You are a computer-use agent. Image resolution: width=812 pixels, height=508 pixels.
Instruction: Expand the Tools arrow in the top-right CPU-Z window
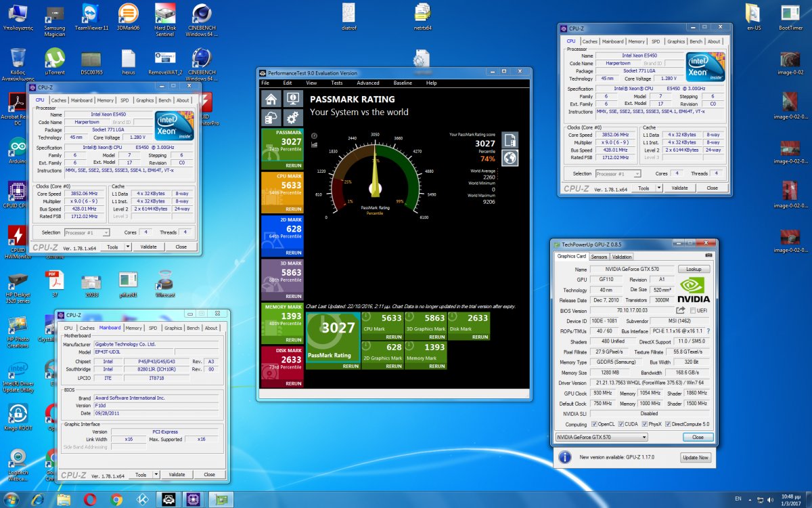(659, 188)
